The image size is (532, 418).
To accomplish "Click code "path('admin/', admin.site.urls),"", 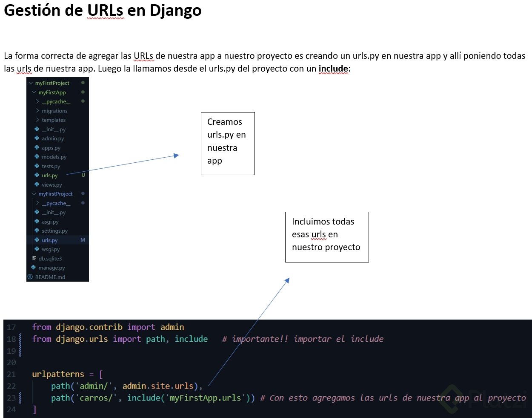I will pyautogui.click(x=127, y=386).
